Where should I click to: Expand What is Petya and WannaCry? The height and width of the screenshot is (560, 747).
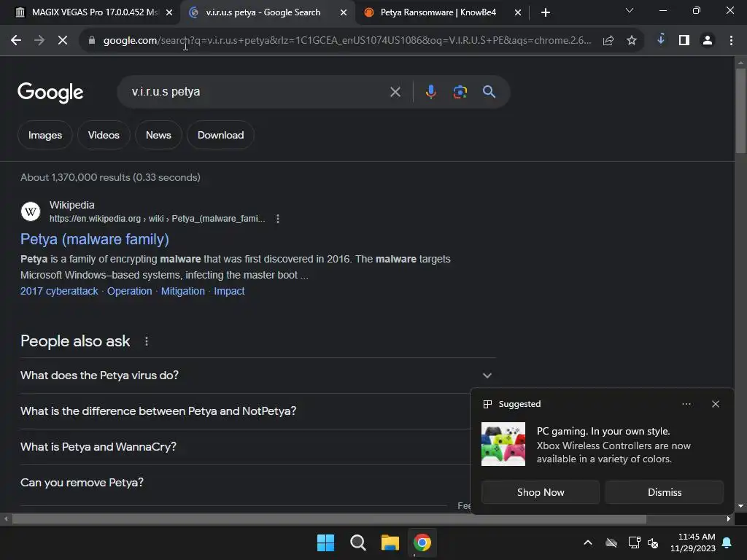click(x=245, y=447)
